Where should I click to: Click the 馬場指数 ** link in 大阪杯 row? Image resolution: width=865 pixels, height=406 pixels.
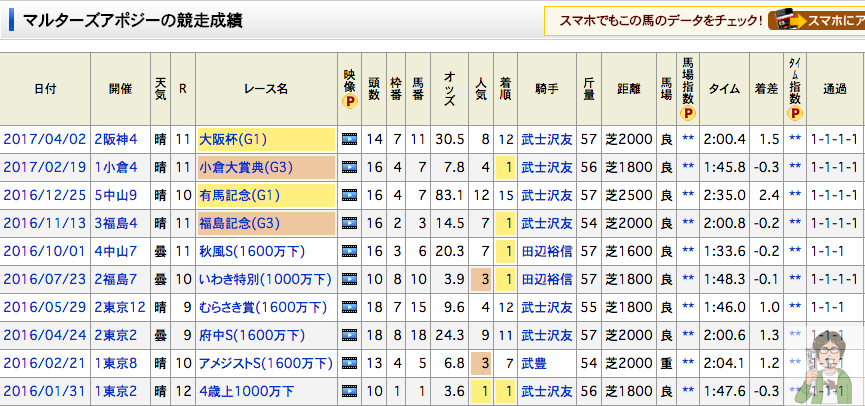click(x=688, y=139)
